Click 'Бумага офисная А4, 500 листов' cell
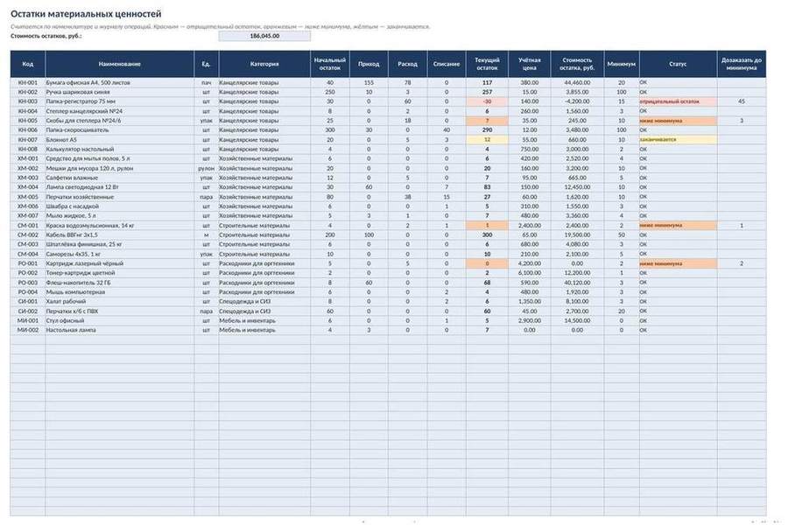 click(120, 82)
